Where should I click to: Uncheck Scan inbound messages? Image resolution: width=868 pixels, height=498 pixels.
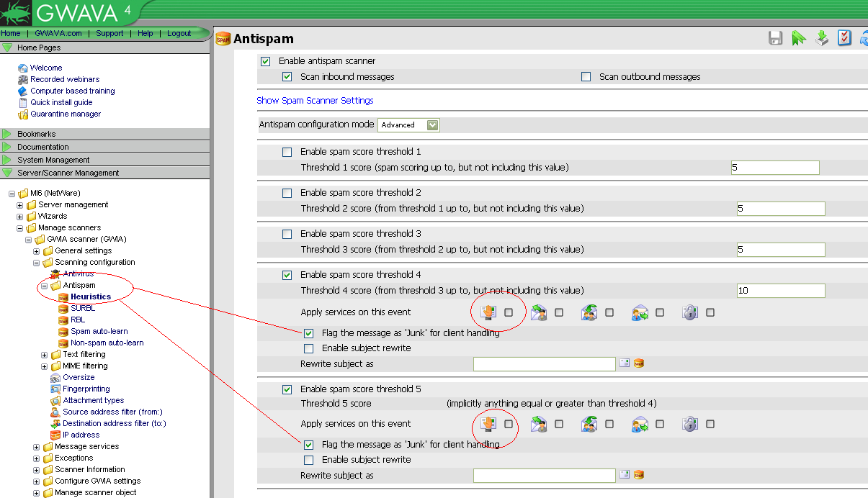coord(287,77)
